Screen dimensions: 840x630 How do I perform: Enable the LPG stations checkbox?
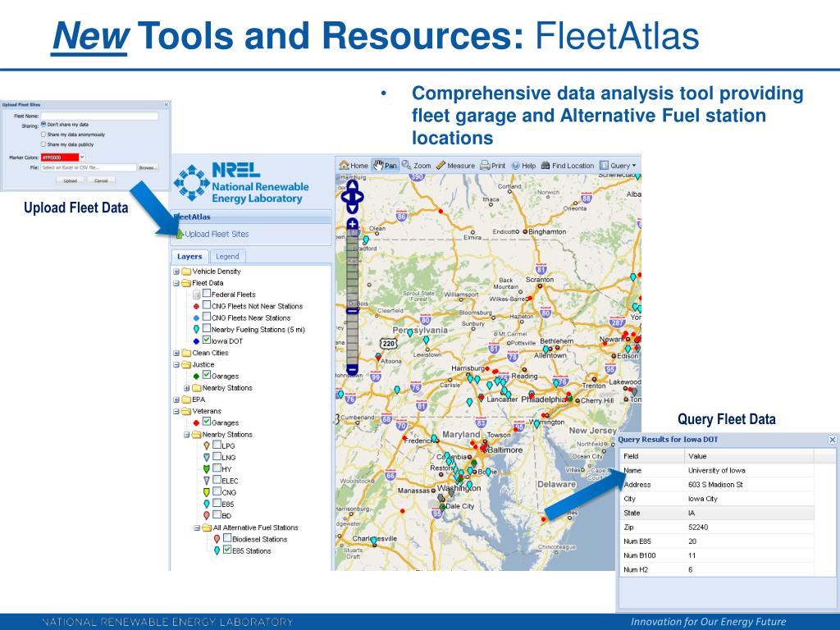coord(217,445)
